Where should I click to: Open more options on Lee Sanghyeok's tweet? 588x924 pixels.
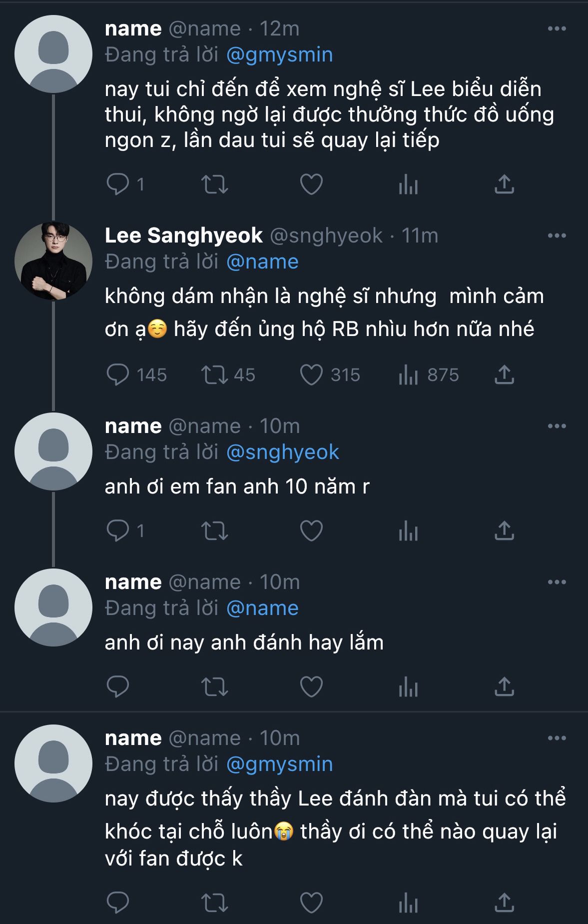coord(557,236)
